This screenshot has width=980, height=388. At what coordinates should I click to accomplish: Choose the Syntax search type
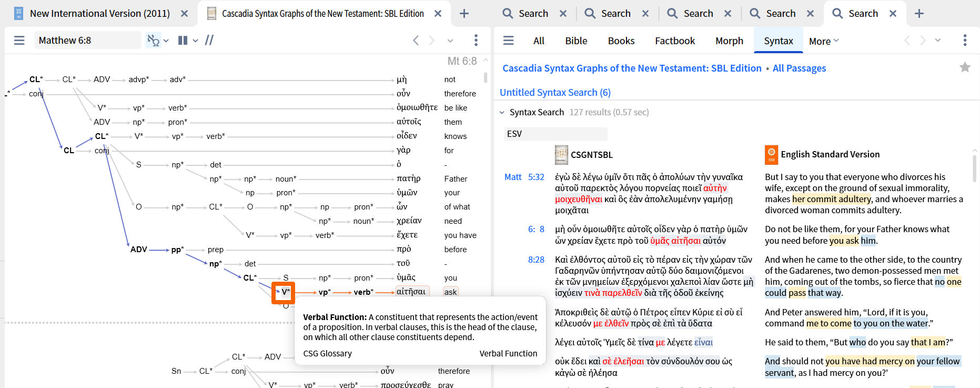[x=779, y=41]
